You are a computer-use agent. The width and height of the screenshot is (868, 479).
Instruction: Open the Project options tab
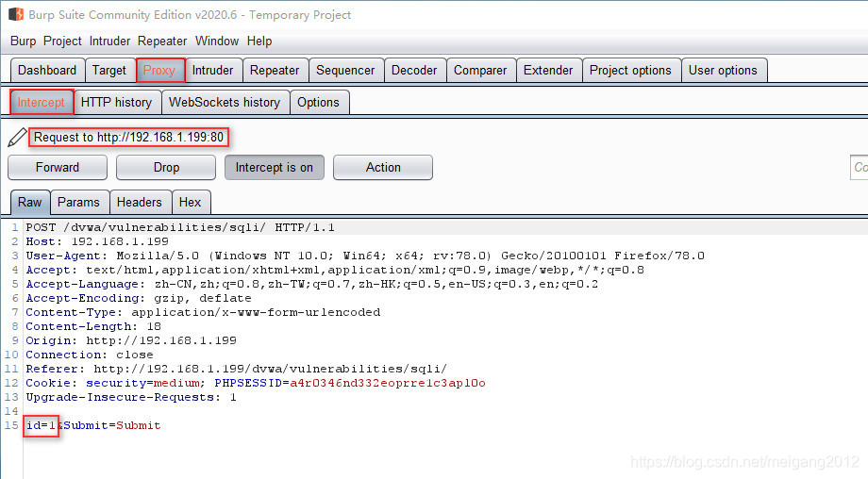631,70
